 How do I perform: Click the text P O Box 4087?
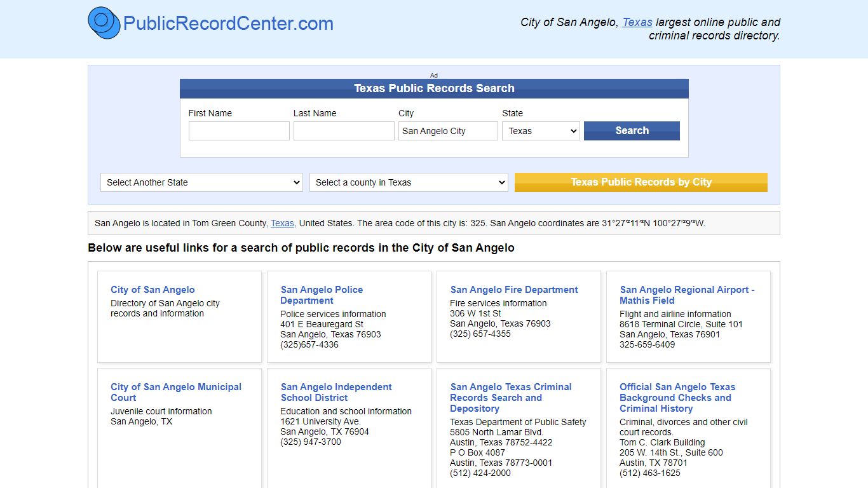477,452
